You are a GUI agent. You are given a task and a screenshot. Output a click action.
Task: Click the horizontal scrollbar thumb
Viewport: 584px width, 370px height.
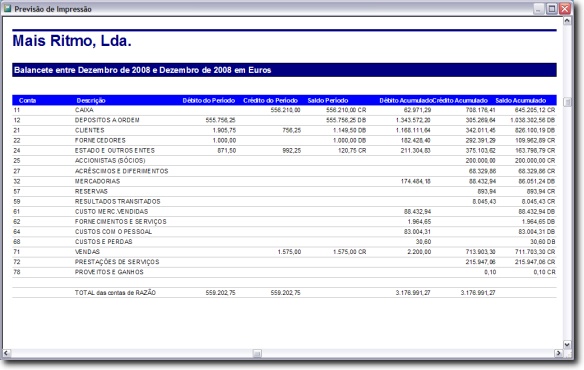[x=257, y=352]
